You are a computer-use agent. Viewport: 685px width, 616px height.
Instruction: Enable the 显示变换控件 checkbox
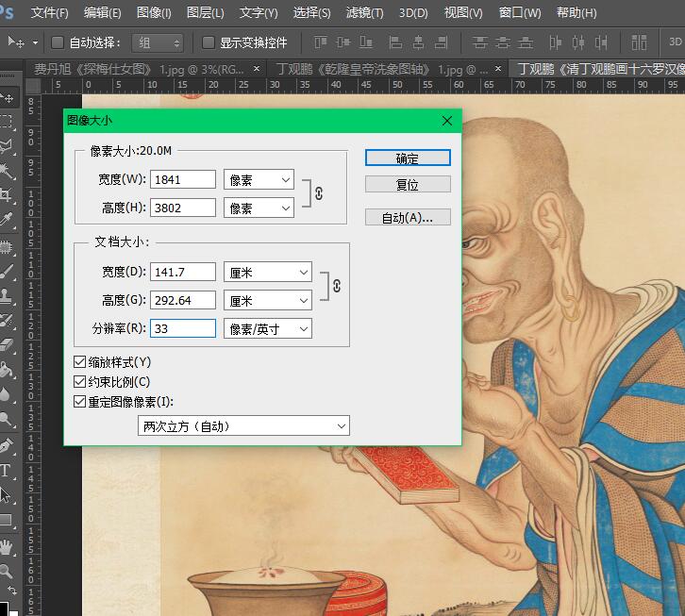209,42
